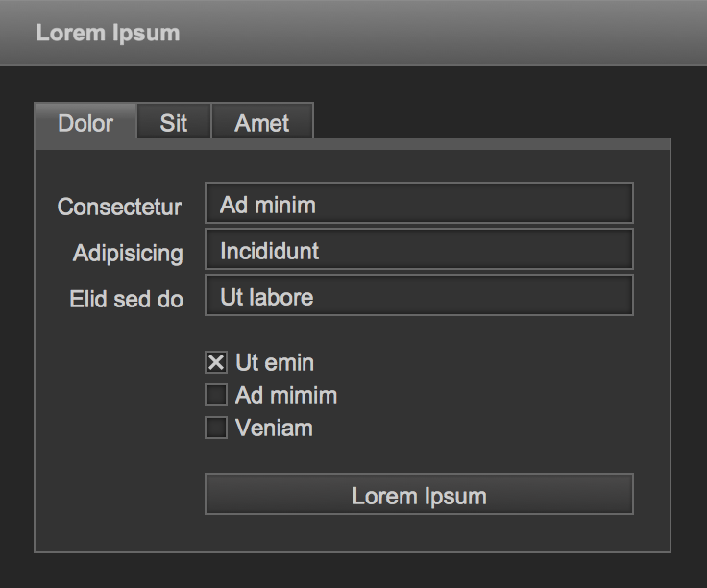This screenshot has width=707, height=588.
Task: Tick the Veniam checkbox
Action: tap(216, 428)
